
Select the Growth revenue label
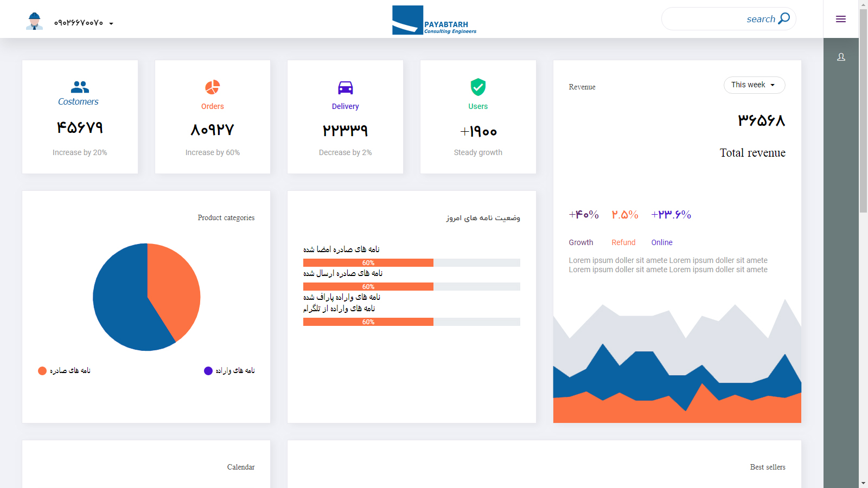[580, 242]
